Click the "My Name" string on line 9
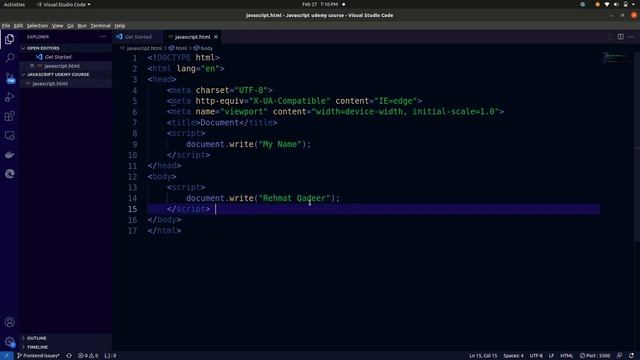 pyautogui.click(x=280, y=144)
